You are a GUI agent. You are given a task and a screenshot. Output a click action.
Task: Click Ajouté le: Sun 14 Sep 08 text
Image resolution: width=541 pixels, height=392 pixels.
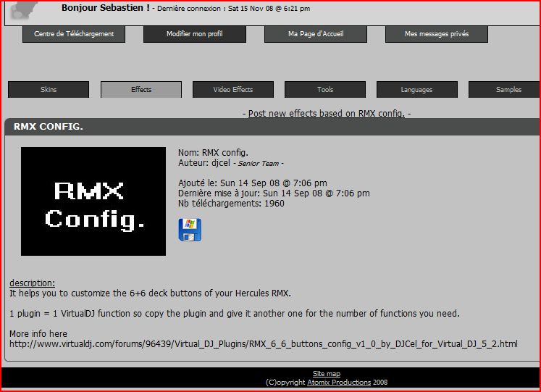[x=253, y=183]
